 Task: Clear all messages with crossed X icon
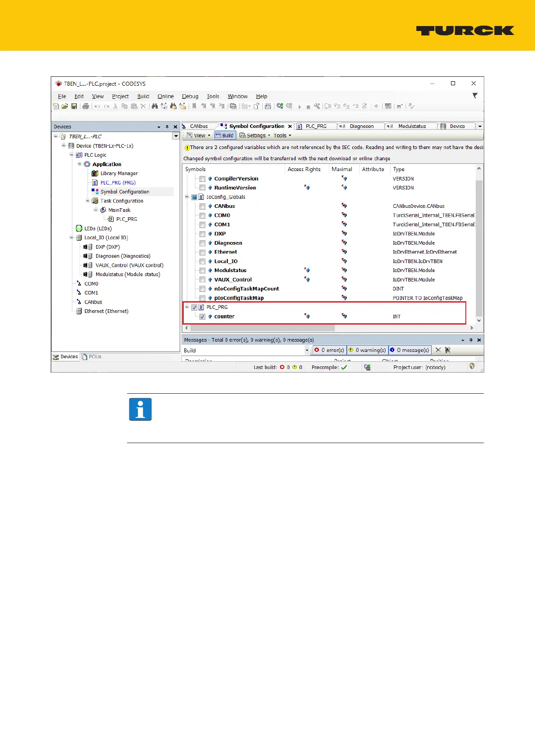pyautogui.click(x=447, y=350)
